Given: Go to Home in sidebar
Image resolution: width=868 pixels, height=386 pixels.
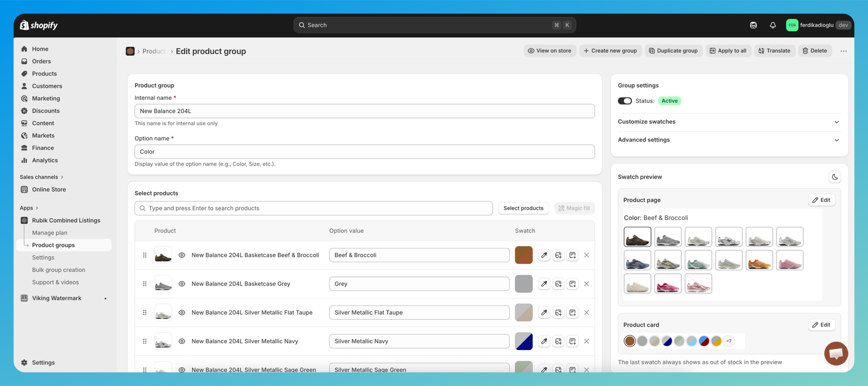Looking at the screenshot, I should 40,49.
